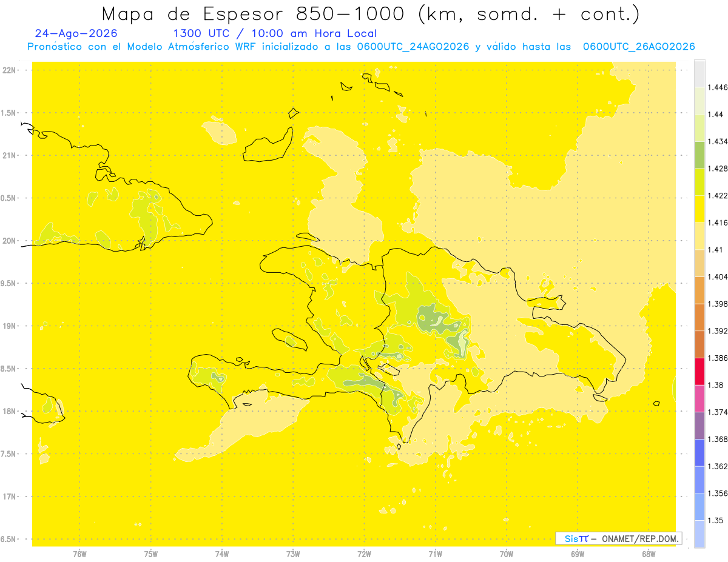Click the longitude label "76W"
This screenshot has height=562, width=728.
pos(79,554)
